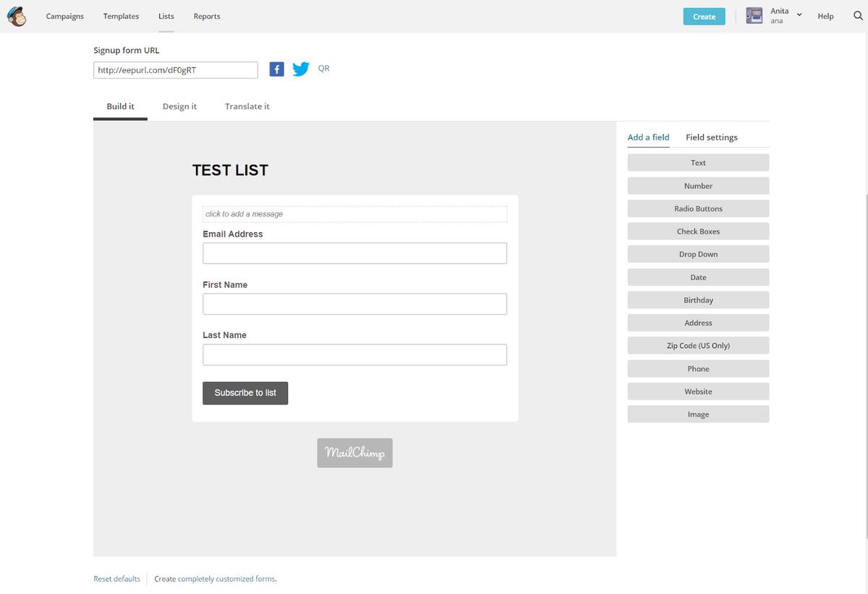868x594 pixels.
Task: Add a Radio Buttons field
Action: click(698, 208)
